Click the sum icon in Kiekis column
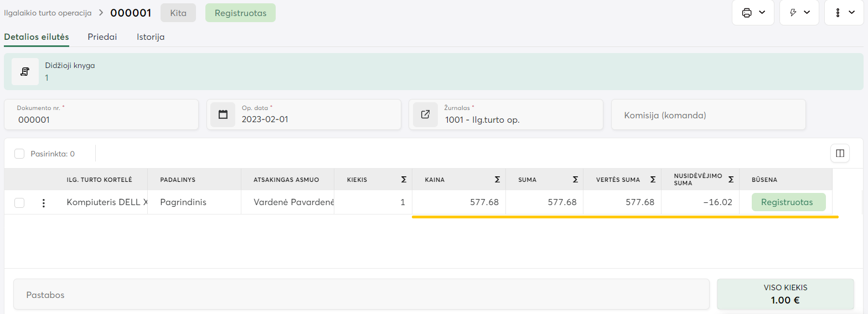This screenshot has height=314, width=868. [404, 179]
